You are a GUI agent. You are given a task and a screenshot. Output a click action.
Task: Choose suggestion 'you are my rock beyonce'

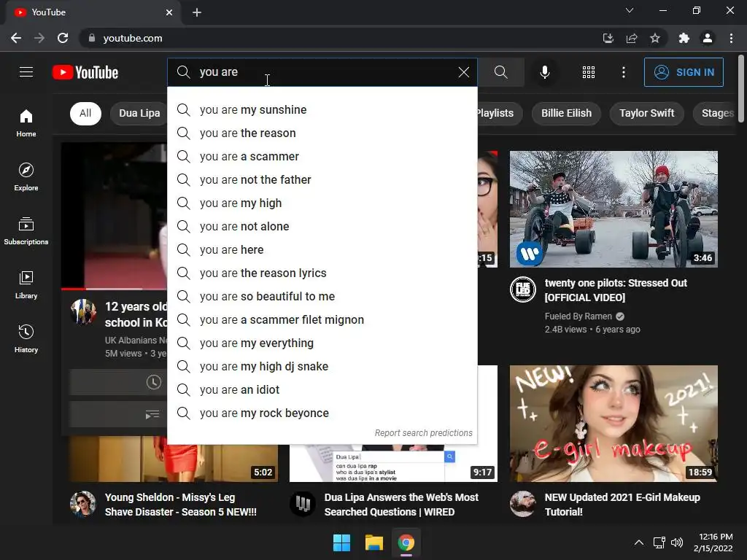(x=322, y=413)
